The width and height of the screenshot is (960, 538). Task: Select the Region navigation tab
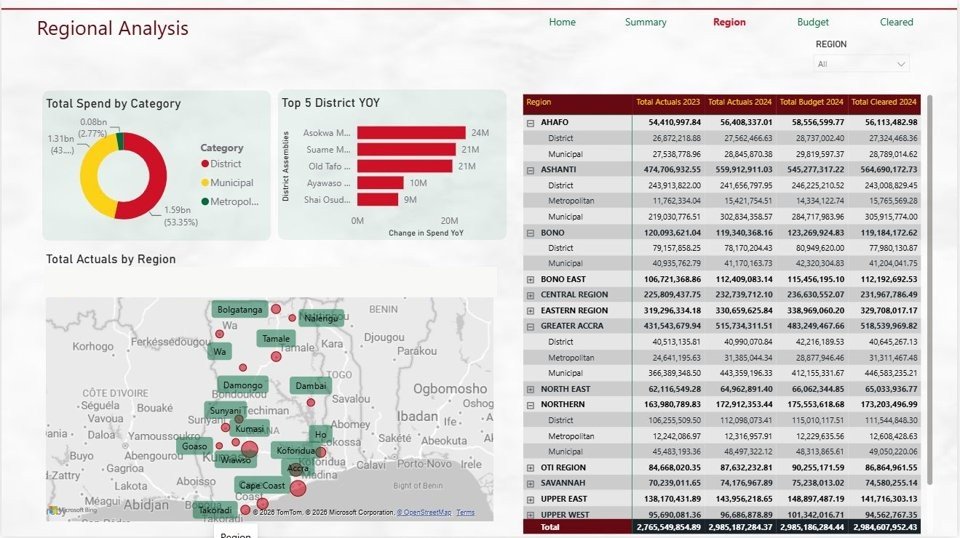pyautogui.click(x=729, y=22)
